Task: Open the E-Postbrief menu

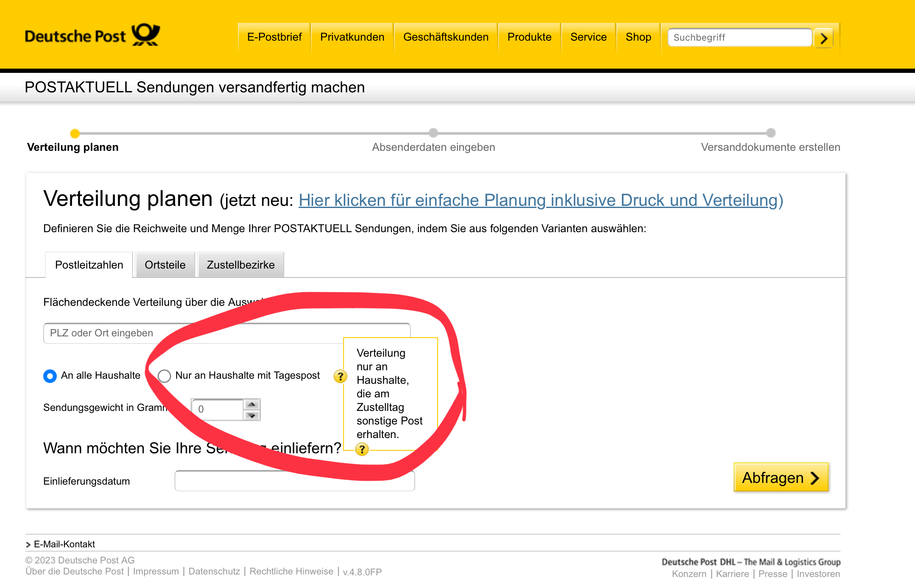Action: [274, 37]
